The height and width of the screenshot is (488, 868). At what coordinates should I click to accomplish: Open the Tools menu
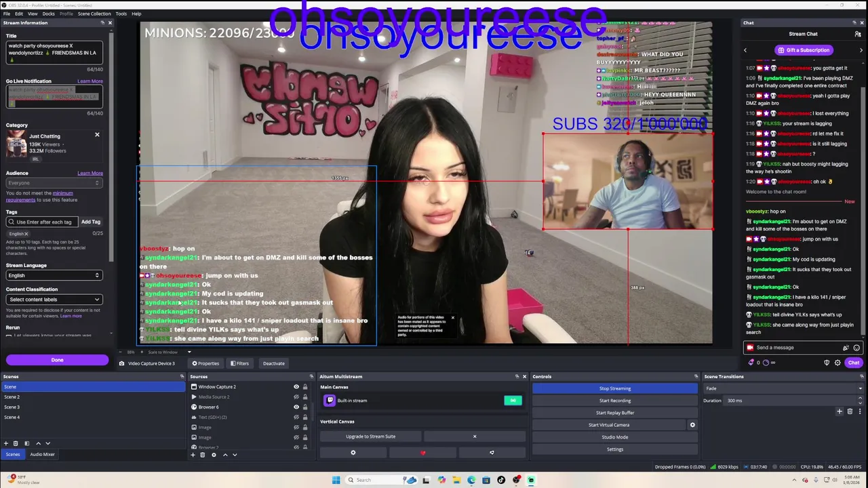[121, 14]
